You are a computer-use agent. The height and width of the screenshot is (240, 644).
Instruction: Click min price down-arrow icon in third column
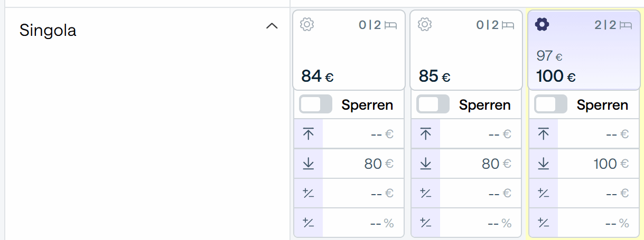pos(544,164)
